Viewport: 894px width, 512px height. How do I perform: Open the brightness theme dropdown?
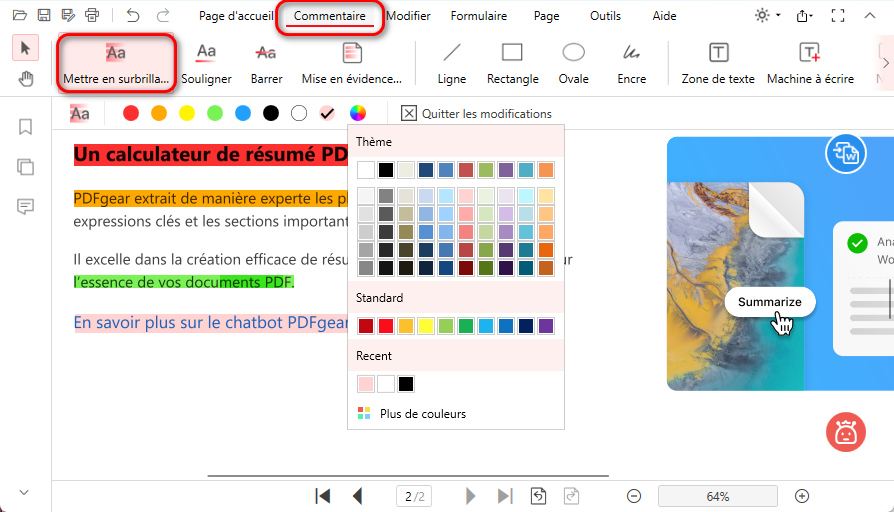(767, 15)
